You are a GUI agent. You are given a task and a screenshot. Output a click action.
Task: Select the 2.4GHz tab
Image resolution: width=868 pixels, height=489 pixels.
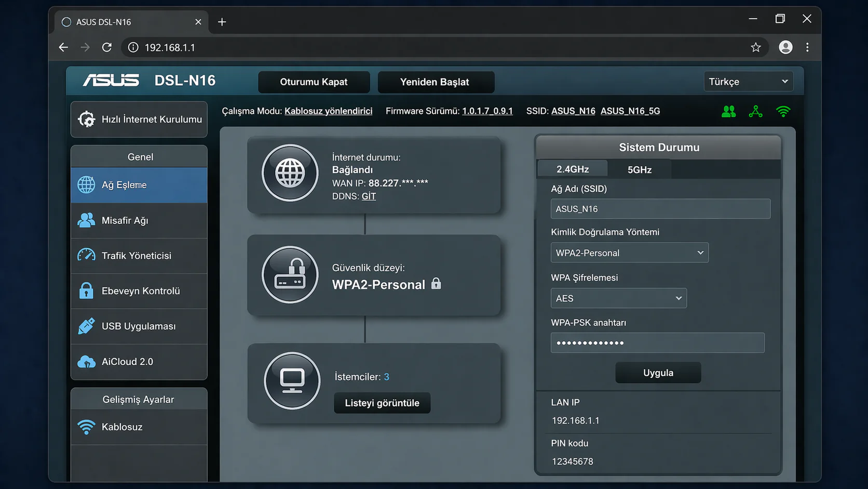point(572,169)
